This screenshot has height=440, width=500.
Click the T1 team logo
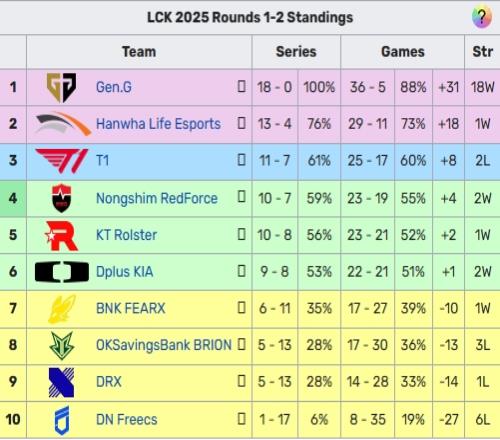coord(62,161)
